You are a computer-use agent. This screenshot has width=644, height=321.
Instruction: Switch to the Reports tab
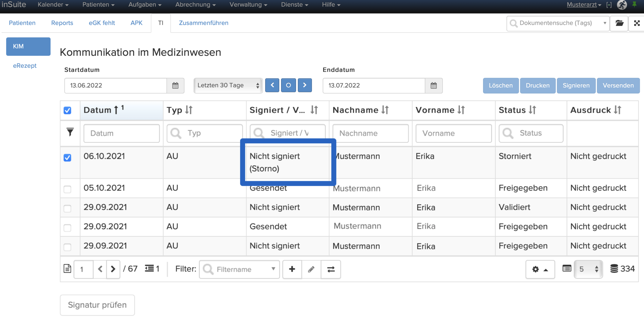(x=62, y=23)
